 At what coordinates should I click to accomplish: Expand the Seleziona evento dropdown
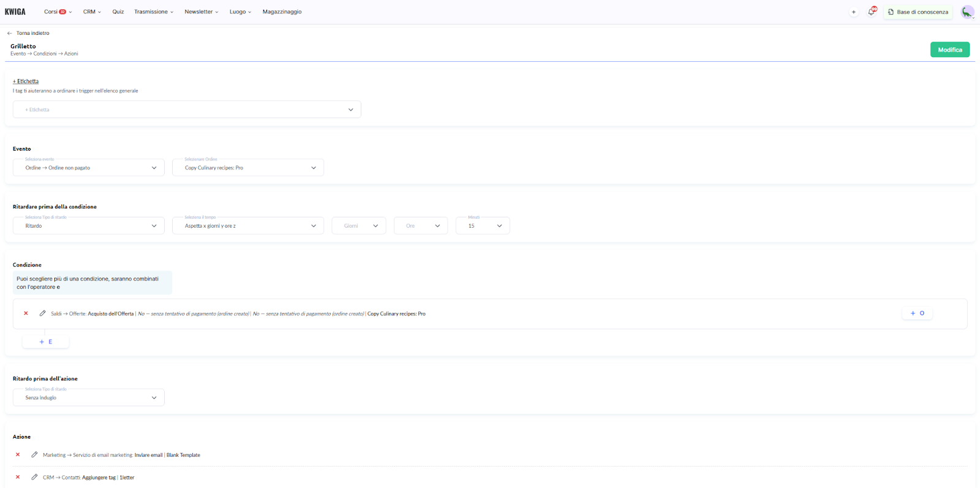tap(89, 168)
